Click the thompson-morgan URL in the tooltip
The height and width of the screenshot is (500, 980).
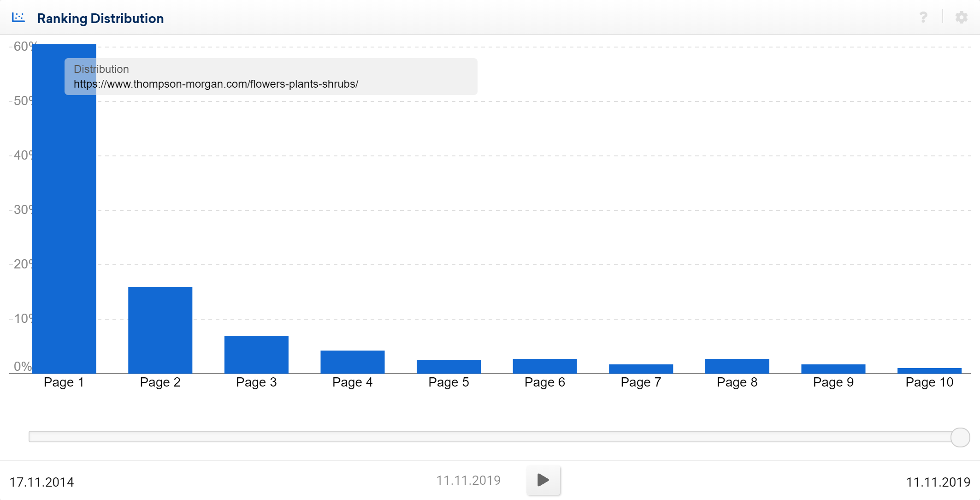tap(216, 84)
